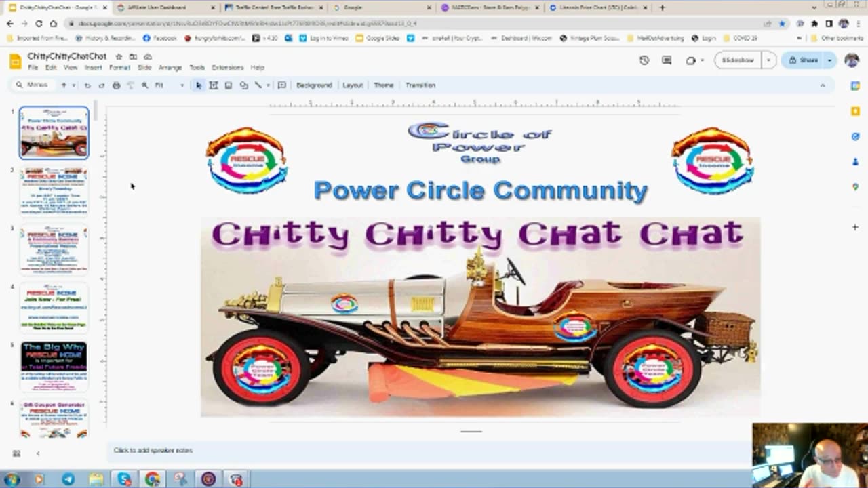The width and height of the screenshot is (868, 488).
Task: Check the cloud save status icon
Action: tap(148, 56)
